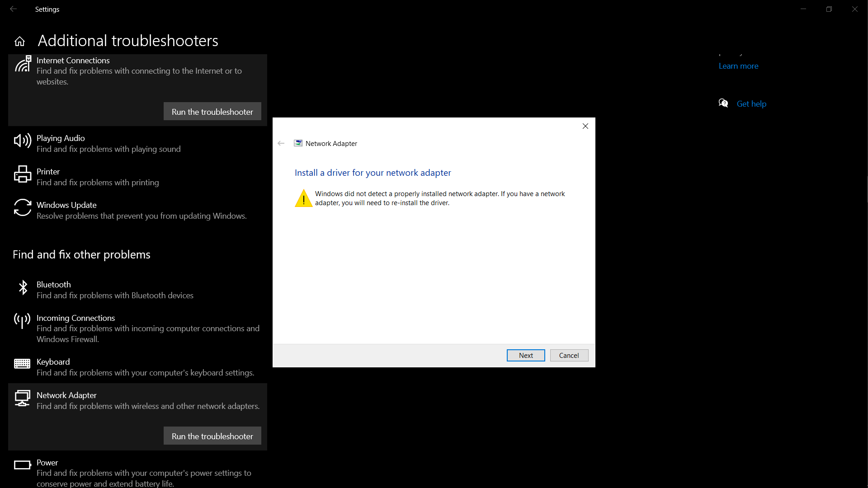
Task: Click the yellow warning triangle icon
Action: pos(304,198)
